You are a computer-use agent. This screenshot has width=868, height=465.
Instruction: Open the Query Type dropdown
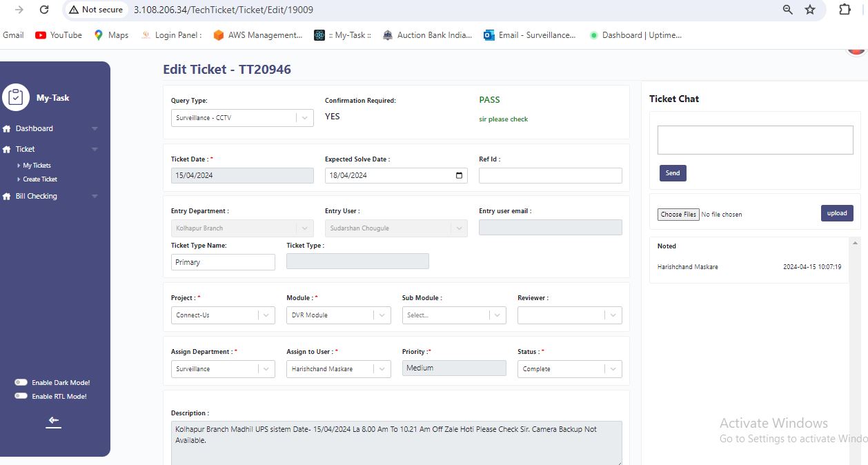click(x=242, y=118)
